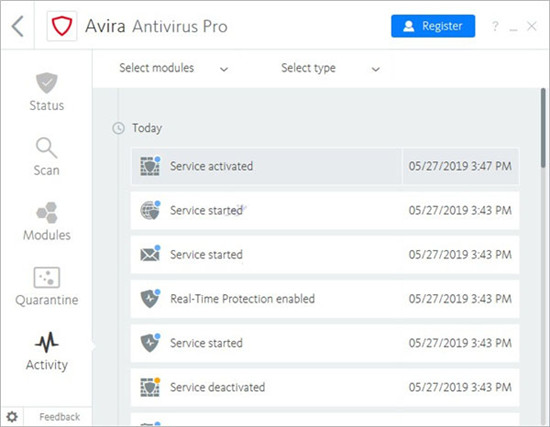Click the globe shield icon on Service started
The image size is (550, 427).
(150, 210)
